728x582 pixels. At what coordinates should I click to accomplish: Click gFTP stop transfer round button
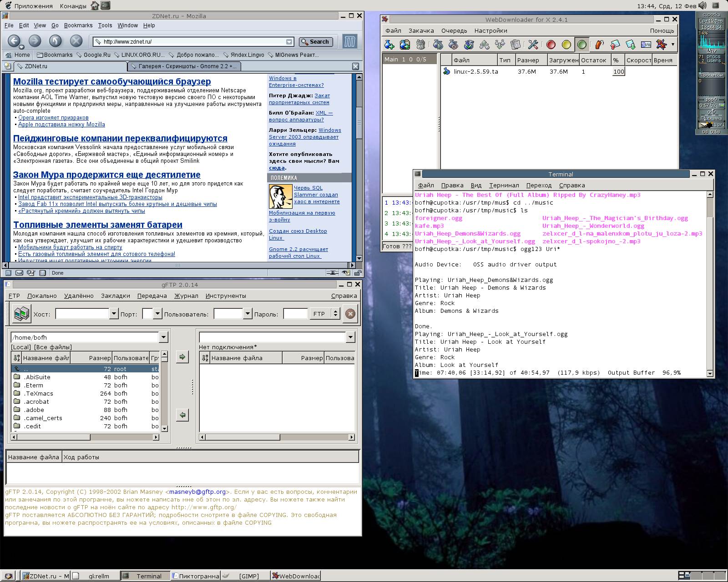coord(350,314)
